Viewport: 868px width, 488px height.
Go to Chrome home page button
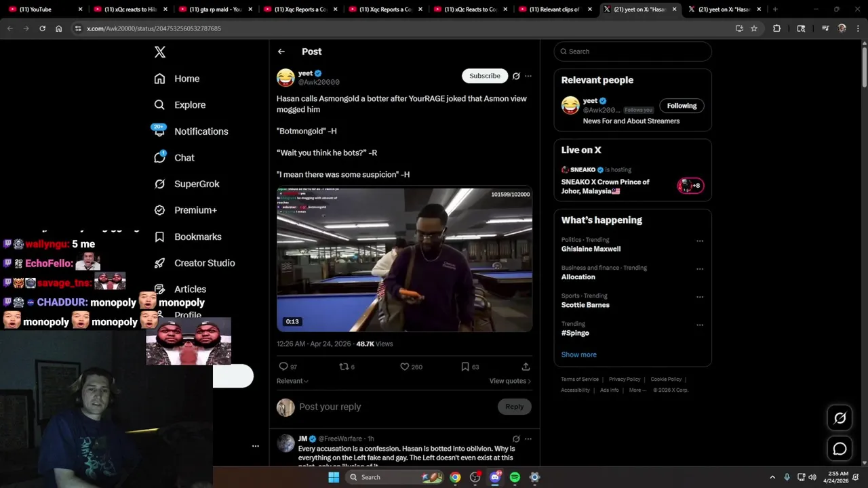[59, 28]
